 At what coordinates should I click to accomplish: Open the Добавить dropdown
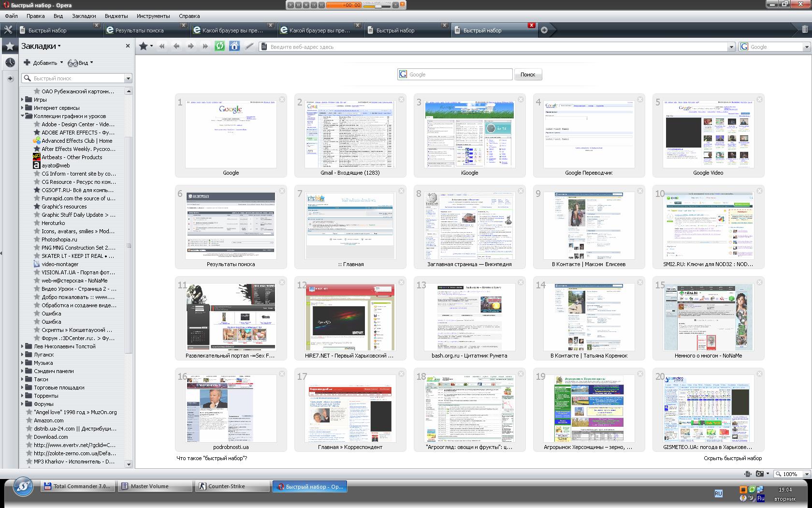(43, 62)
